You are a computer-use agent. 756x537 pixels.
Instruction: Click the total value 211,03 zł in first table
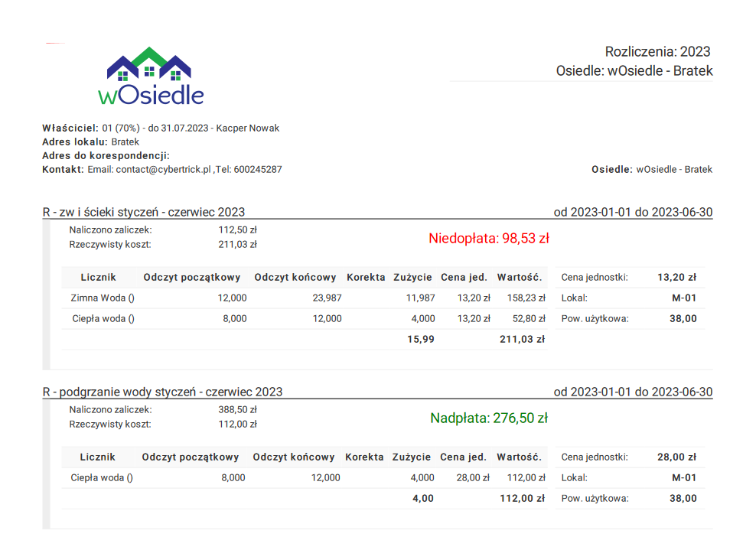click(522, 340)
